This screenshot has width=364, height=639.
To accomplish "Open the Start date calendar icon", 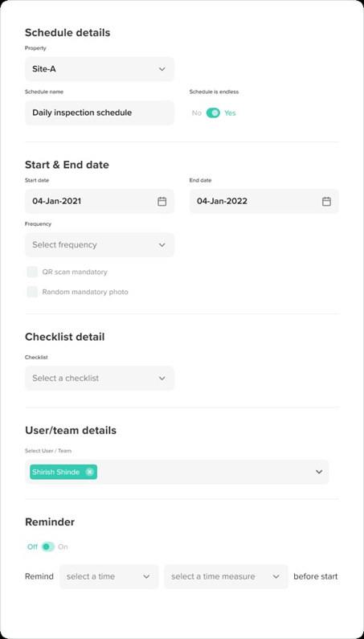I will pos(162,201).
